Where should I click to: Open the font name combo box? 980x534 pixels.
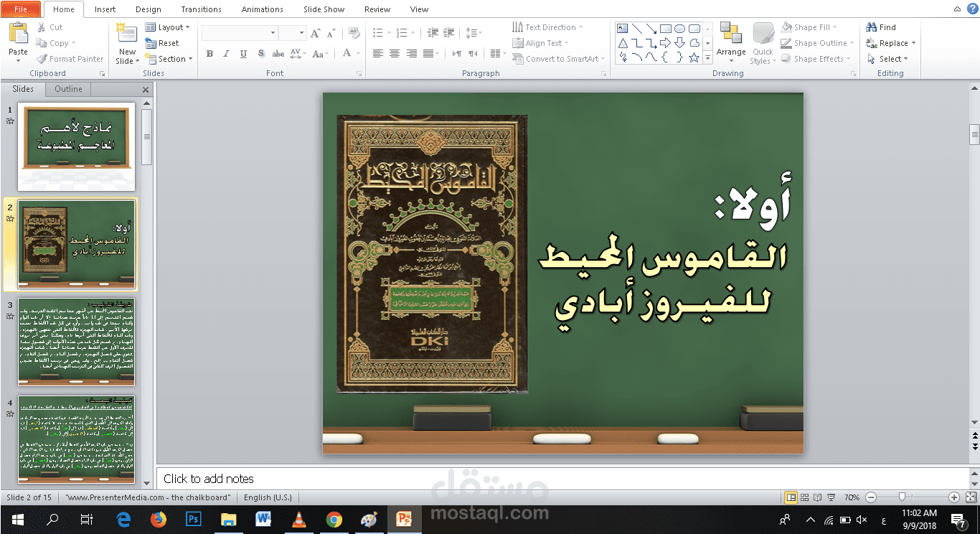(240, 33)
